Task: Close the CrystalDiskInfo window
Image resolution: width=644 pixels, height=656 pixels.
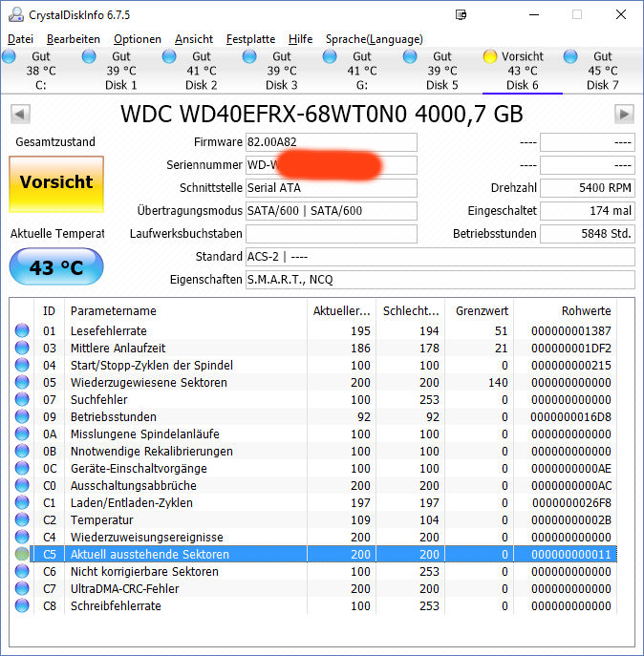Action: coord(621,15)
